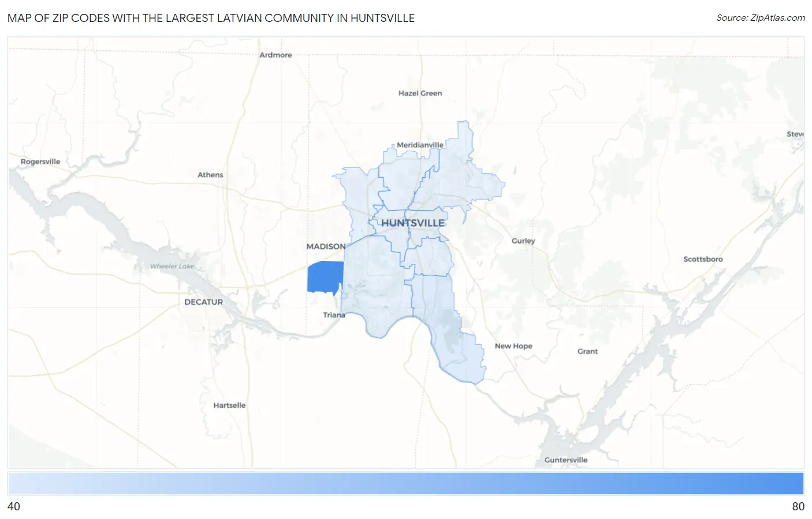Image resolution: width=812 pixels, height=519 pixels.
Task: Click the Grant town label
Action: click(x=587, y=351)
